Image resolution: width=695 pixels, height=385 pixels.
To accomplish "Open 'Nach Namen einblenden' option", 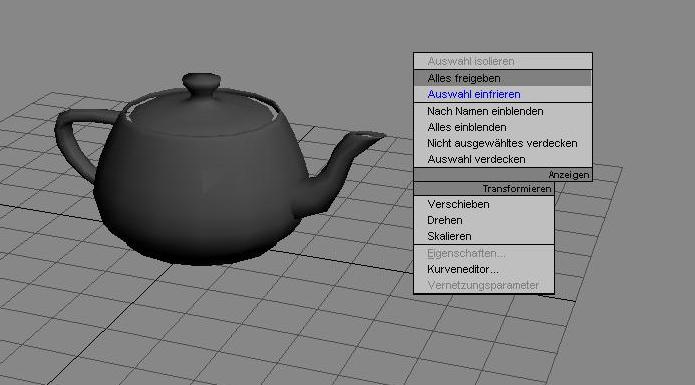I will [x=503, y=111].
